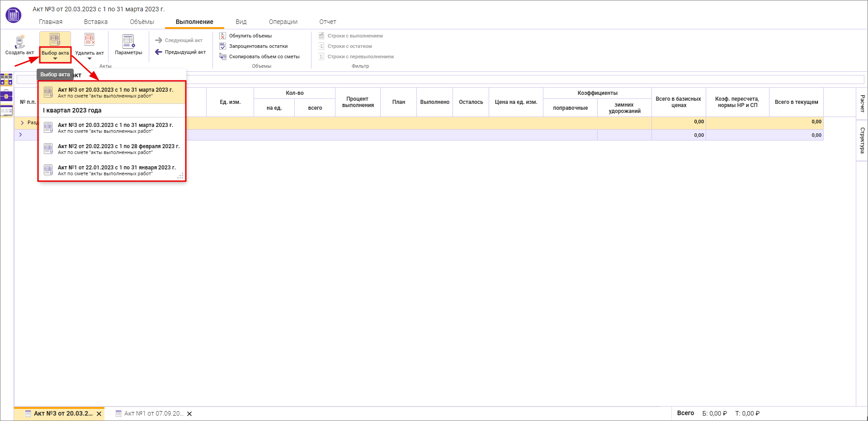Open Параметры in the ribbon
868x421 pixels.
click(128, 45)
